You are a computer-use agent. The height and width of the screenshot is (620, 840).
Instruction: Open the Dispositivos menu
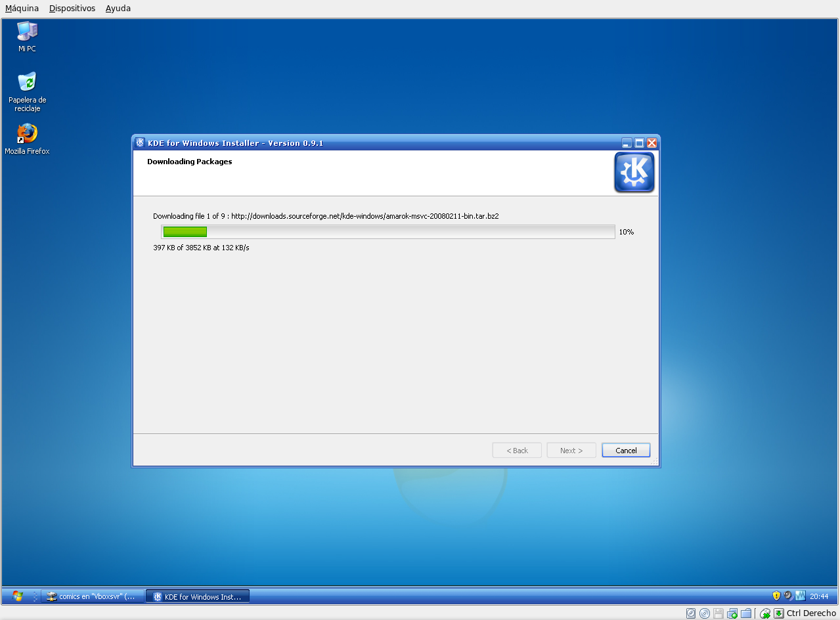click(x=72, y=9)
